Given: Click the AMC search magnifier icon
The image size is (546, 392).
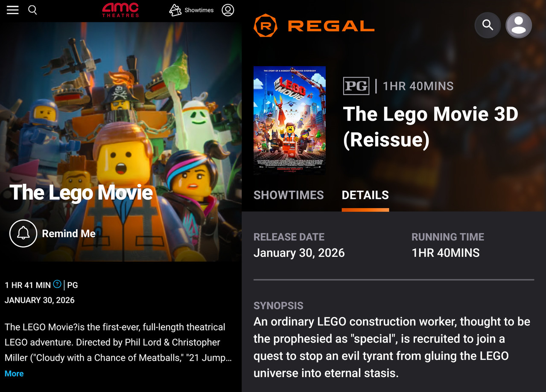Looking at the screenshot, I should (32, 10).
